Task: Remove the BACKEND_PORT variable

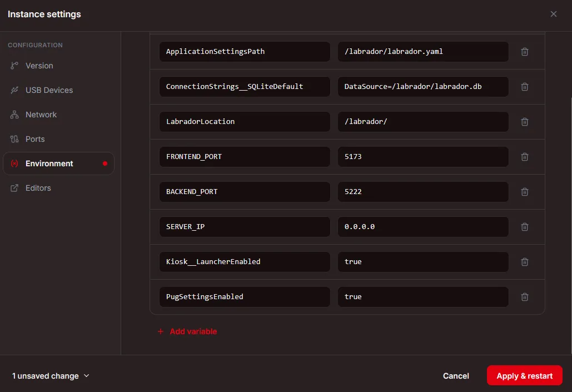Action: click(525, 192)
